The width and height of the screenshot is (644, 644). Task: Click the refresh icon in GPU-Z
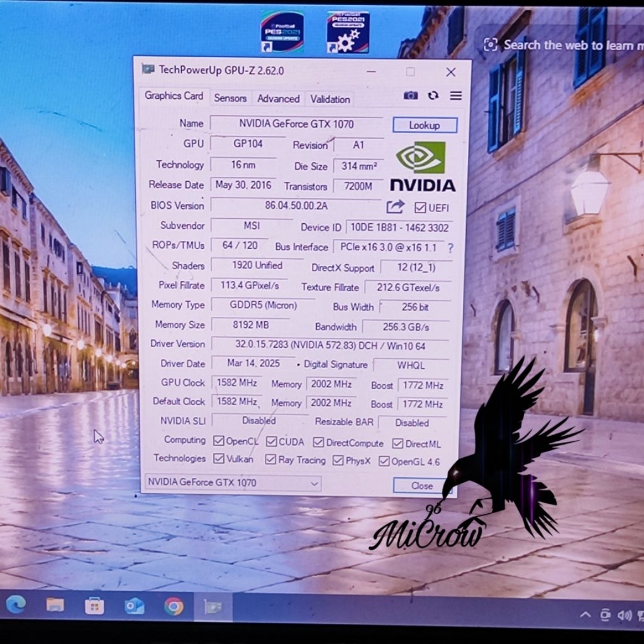(433, 96)
